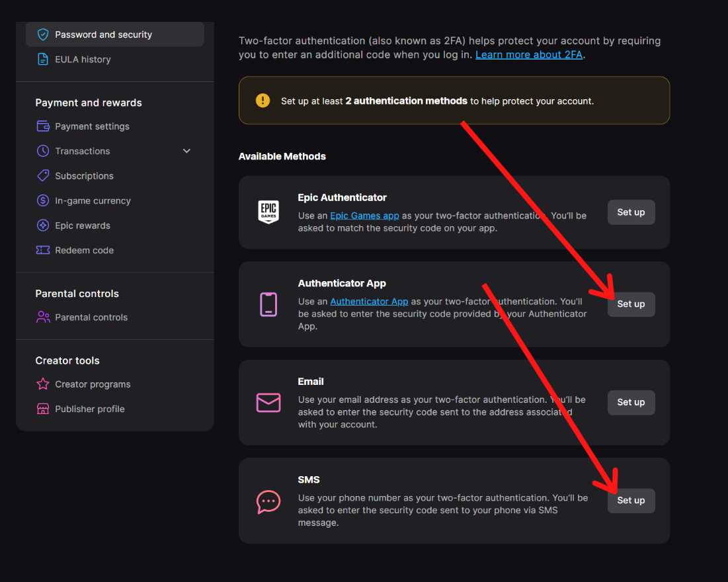Set up Epic Authenticator method
Screen dimensions: 728x582
[x=631, y=212]
